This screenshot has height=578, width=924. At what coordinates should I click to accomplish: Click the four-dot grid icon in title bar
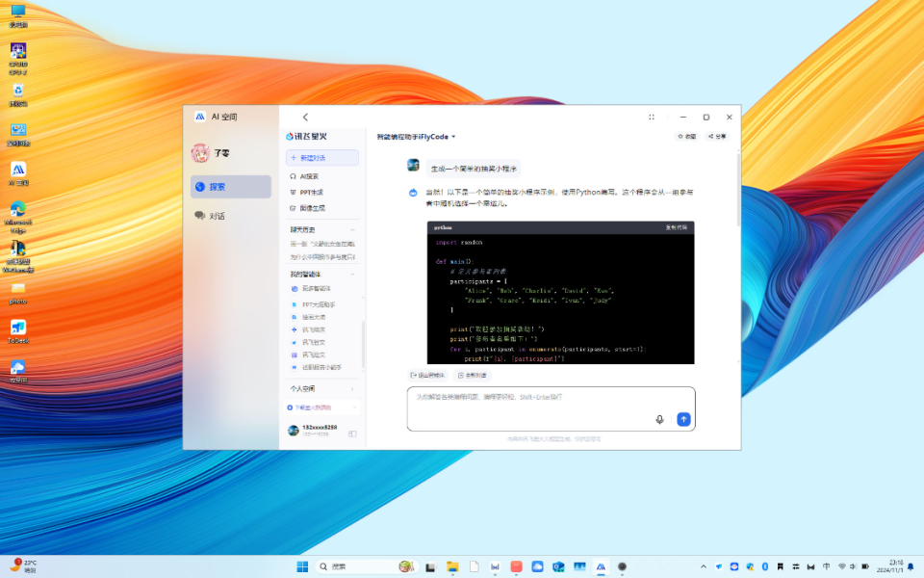tap(652, 117)
